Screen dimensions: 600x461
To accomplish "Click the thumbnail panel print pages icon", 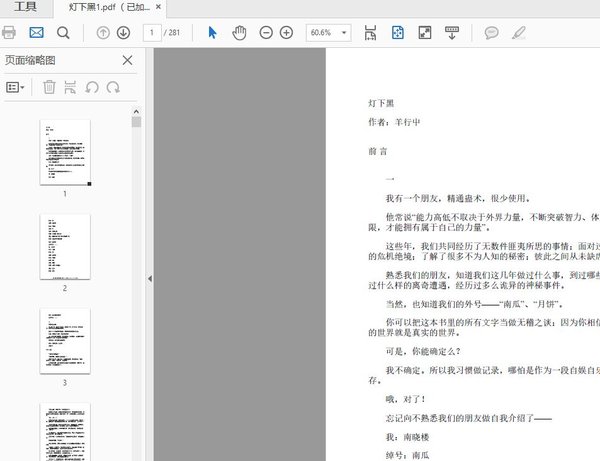I will 70,87.
